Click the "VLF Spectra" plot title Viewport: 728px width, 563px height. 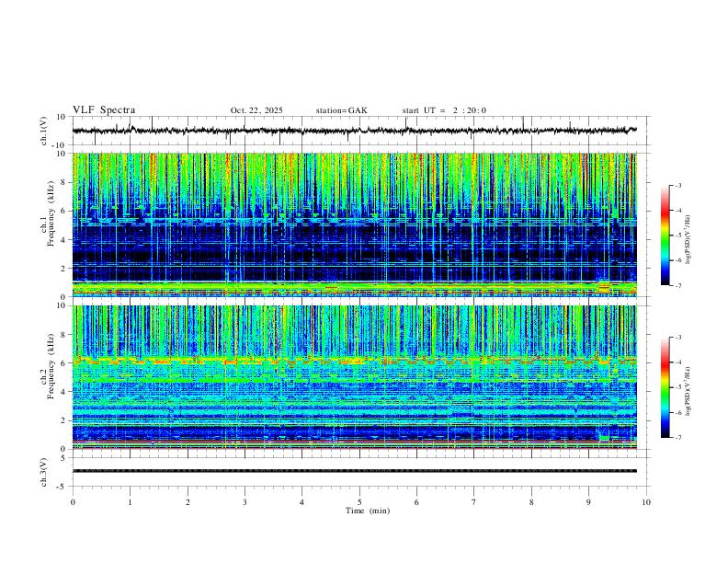coord(104,110)
